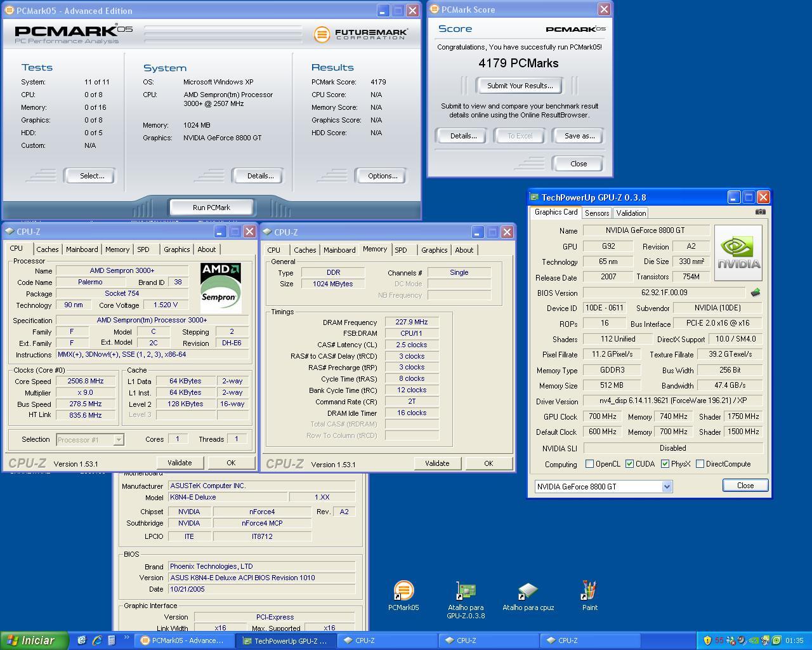The width and height of the screenshot is (812, 650).
Task: Open Mainboard tab in left CPU-Z window
Action: pos(82,249)
